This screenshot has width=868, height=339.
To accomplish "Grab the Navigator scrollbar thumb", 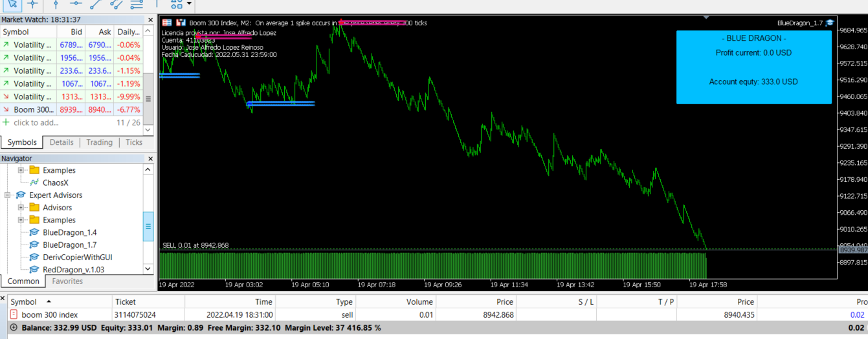I will (x=148, y=226).
